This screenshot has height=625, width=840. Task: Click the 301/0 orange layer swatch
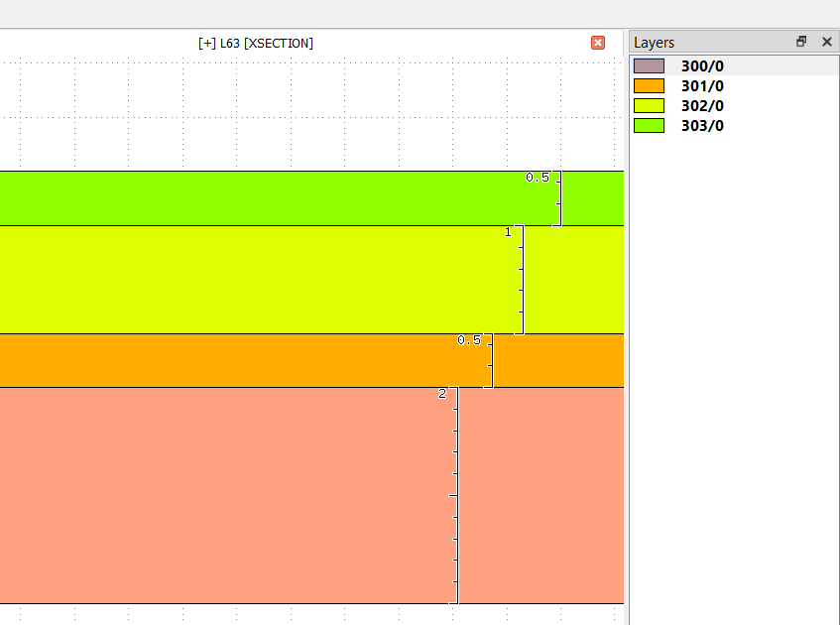(x=649, y=85)
